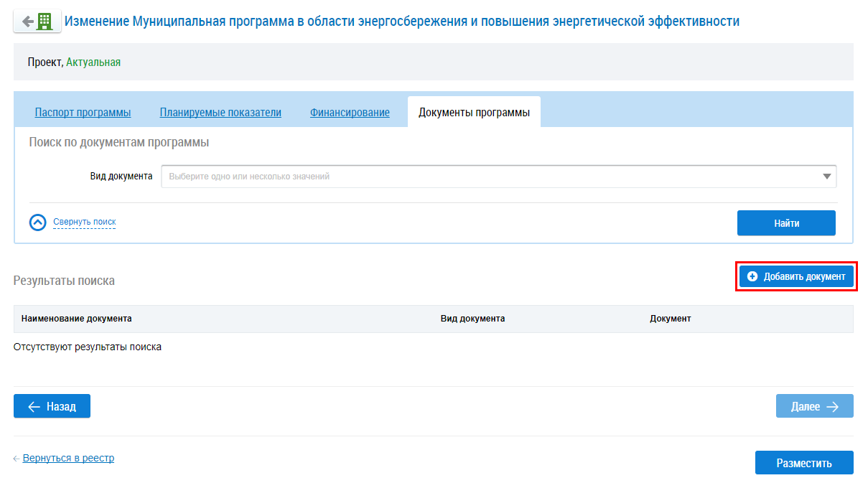Viewport: 868px width, 483px height.
Task: Collapse search via Свернуть поиск link
Action: tap(85, 222)
